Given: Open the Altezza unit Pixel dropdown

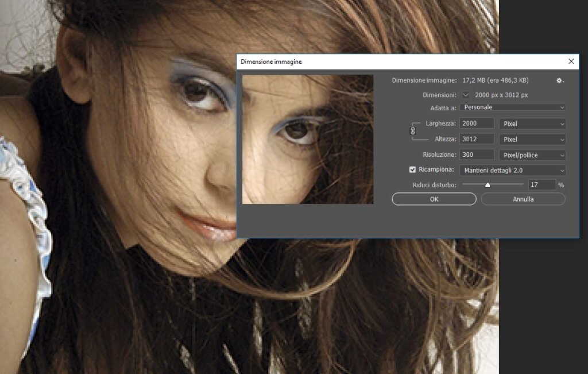Looking at the screenshot, I should tap(532, 139).
